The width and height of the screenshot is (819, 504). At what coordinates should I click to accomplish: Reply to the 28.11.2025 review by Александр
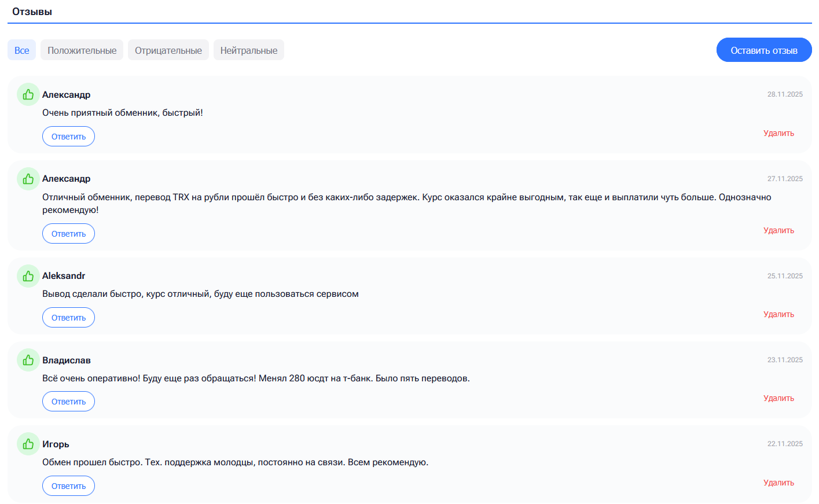point(68,137)
